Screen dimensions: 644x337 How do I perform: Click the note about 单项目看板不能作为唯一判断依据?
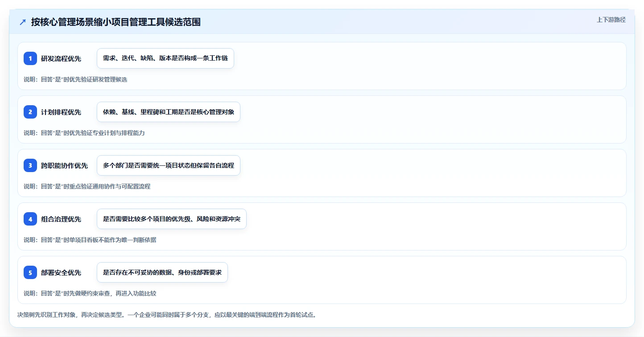tap(90, 240)
